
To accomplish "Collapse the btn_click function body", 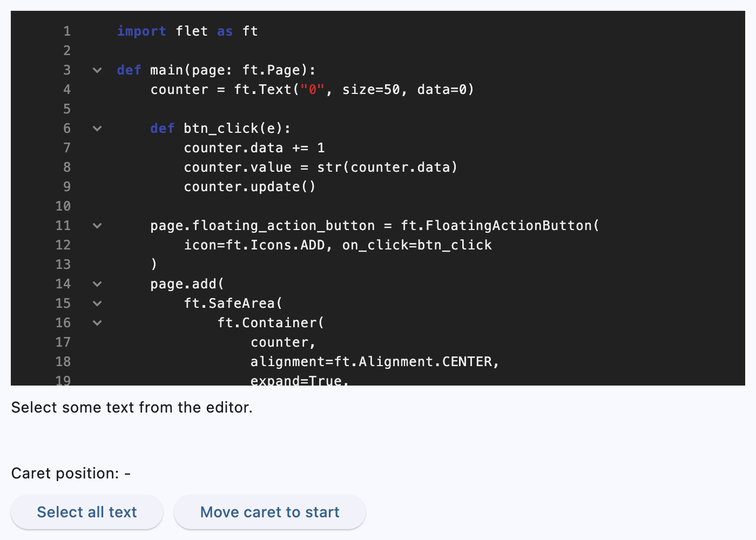I will pyautogui.click(x=97, y=129).
